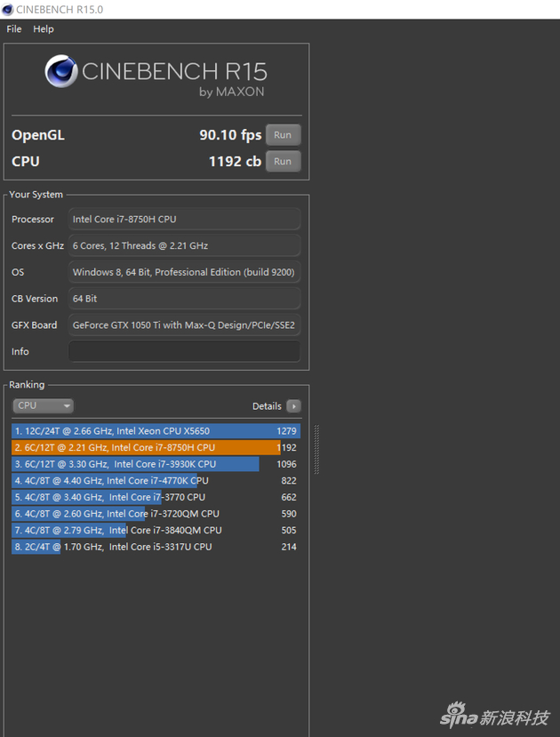The width and height of the screenshot is (560, 737).
Task: Open the Help menu
Action: 44,29
